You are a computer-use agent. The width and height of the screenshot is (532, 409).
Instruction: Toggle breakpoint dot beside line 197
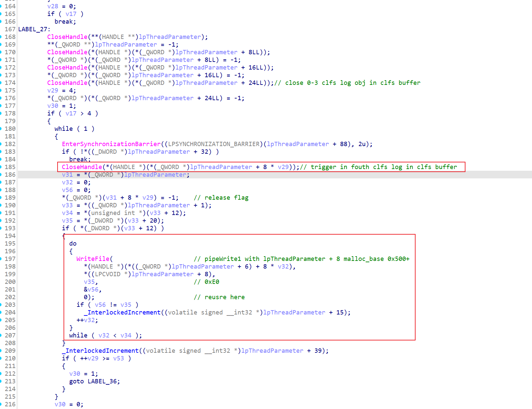1,259
